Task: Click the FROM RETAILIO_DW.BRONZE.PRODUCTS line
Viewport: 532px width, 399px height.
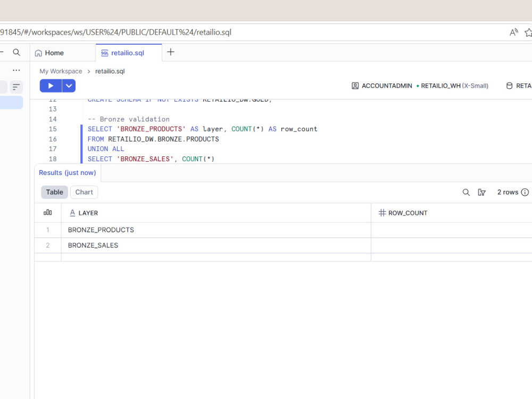Action: pos(153,139)
